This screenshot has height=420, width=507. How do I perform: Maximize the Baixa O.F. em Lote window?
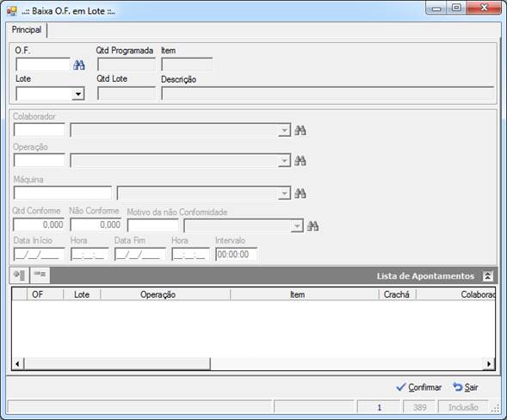tap(456, 8)
